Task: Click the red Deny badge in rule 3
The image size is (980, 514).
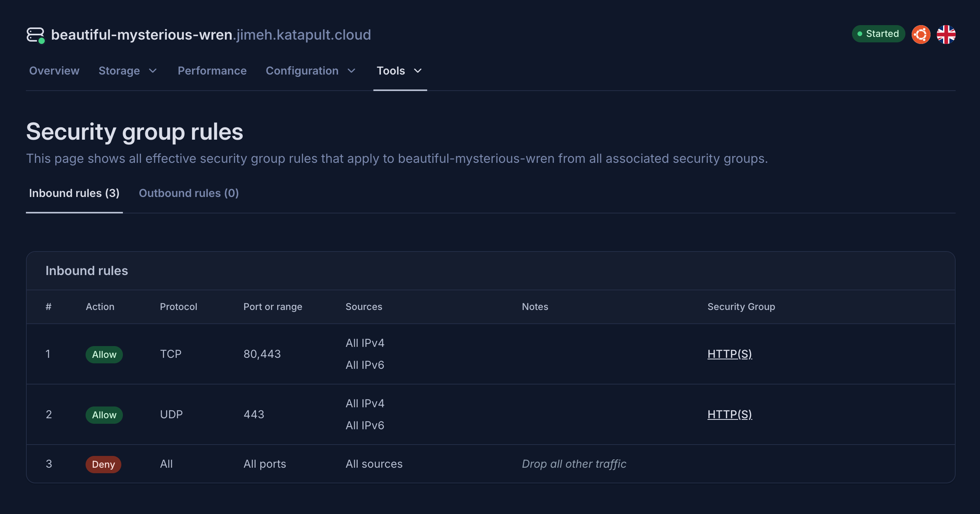Action: point(103,464)
